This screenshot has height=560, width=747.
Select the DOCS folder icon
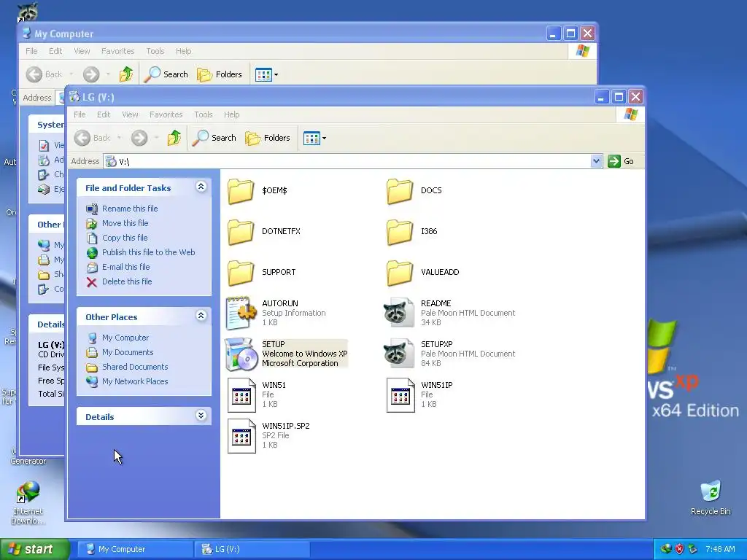tap(400, 190)
